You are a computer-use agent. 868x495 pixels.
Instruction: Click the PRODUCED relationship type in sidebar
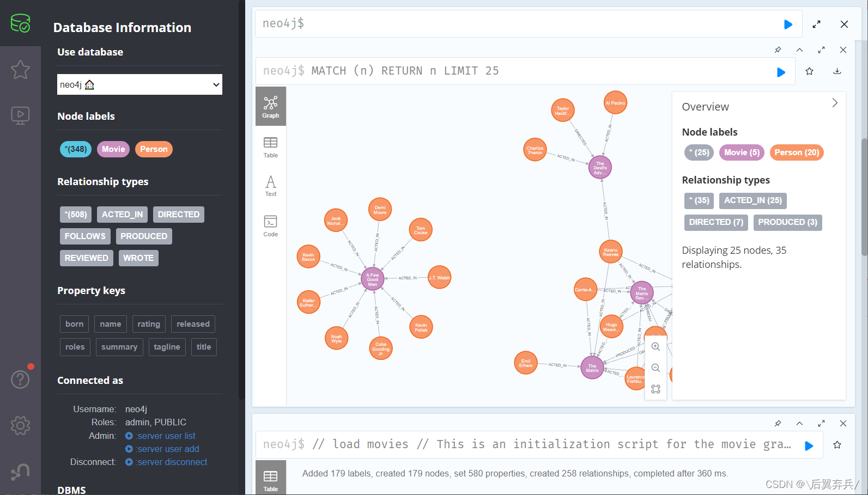144,236
